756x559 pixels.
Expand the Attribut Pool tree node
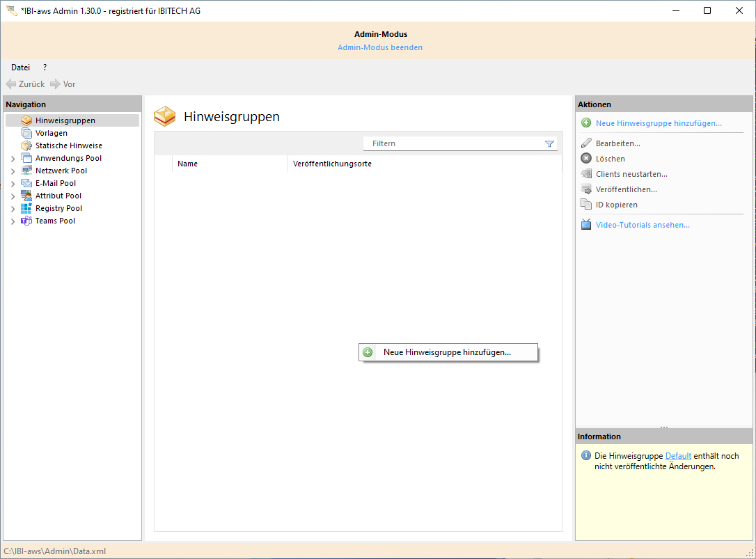pos(13,196)
